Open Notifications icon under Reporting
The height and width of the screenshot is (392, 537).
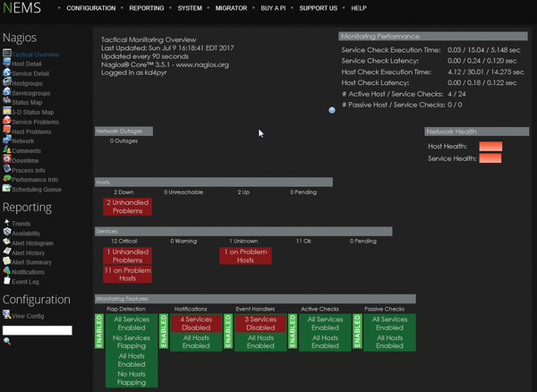[x=7, y=271]
